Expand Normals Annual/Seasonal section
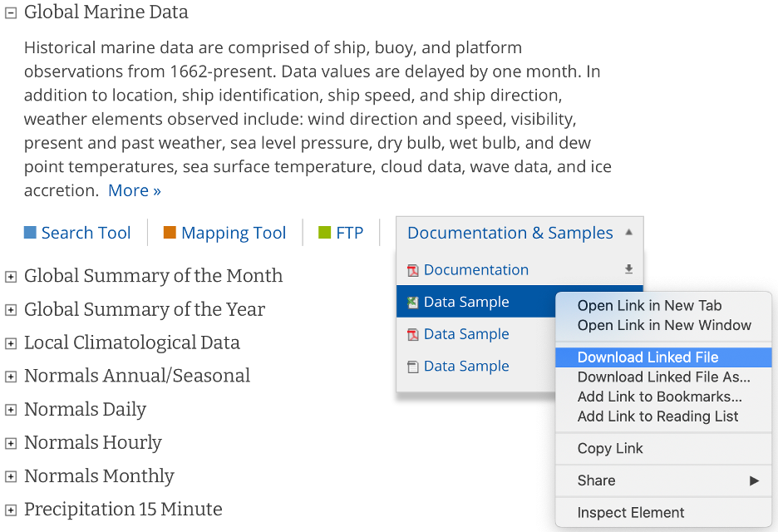This screenshot has width=778, height=532. pos(11,377)
